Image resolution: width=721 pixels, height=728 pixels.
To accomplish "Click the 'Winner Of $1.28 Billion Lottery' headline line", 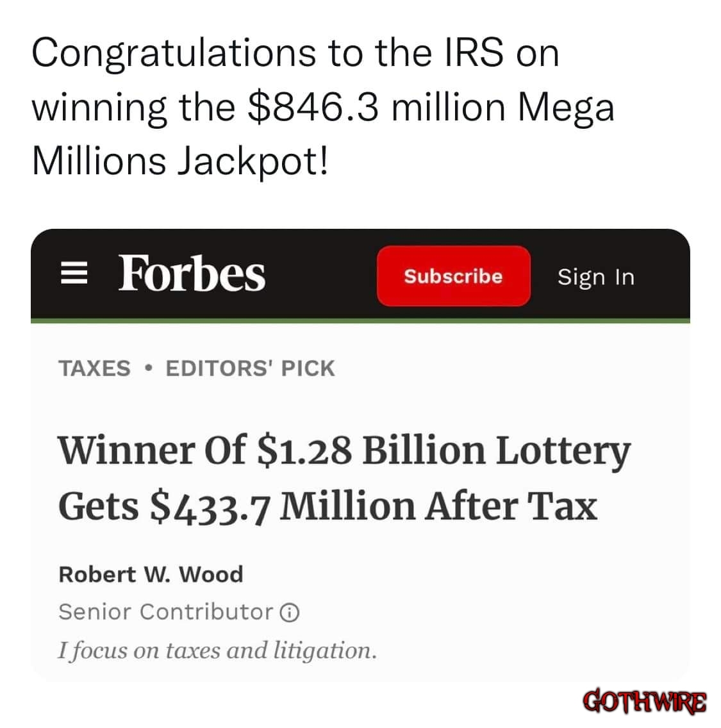I will point(344,451).
